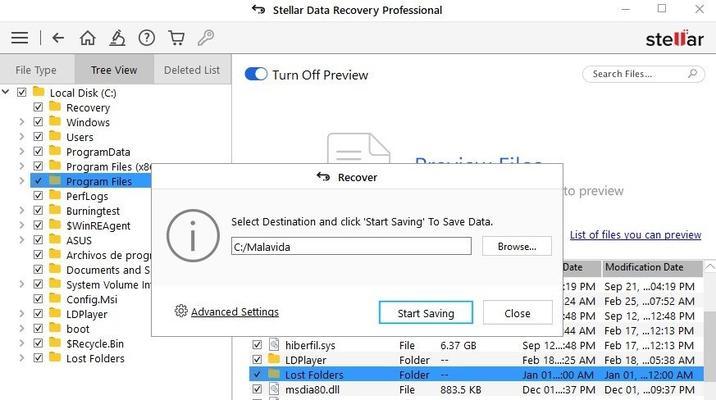Switch to the Deleted List tab
Image resolution: width=716 pixels, height=400 pixels.
(x=192, y=70)
